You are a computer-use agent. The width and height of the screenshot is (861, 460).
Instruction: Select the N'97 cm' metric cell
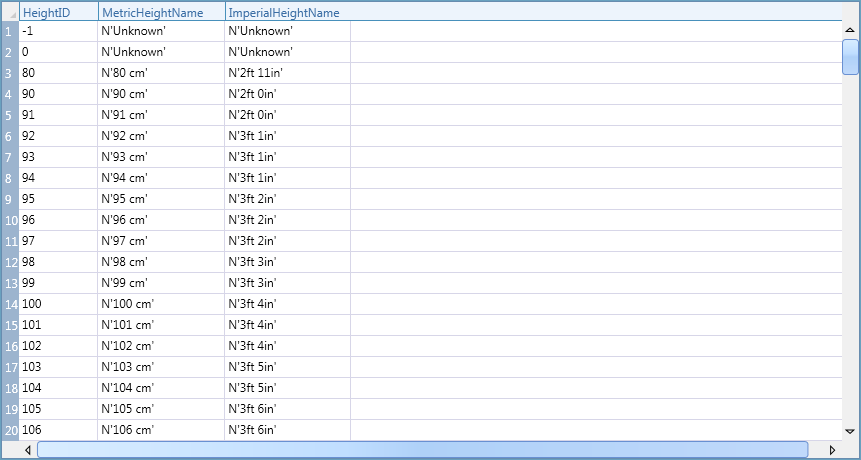click(x=161, y=241)
